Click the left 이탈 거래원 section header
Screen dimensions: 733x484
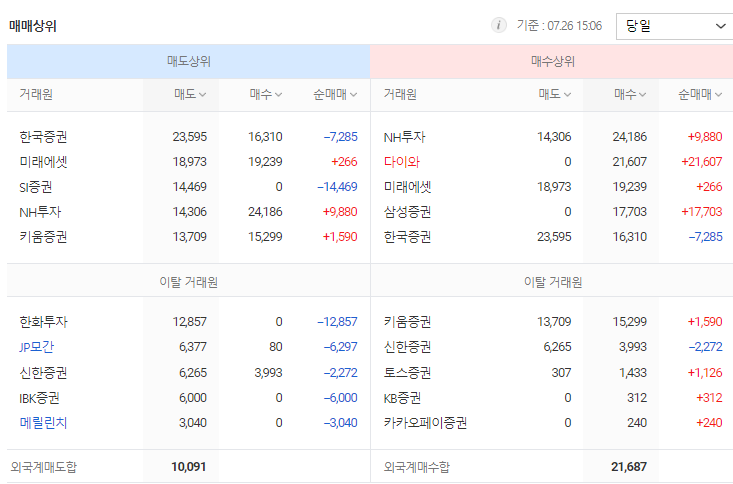click(x=188, y=282)
